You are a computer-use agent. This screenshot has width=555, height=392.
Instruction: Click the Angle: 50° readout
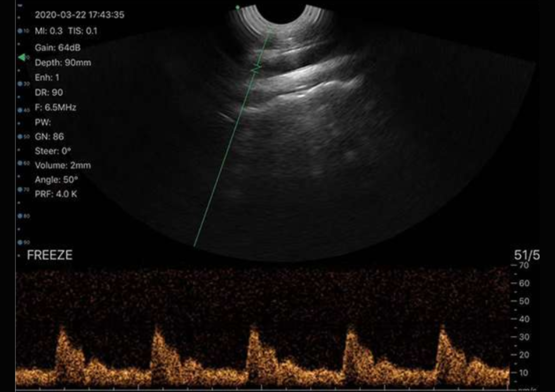coord(56,180)
